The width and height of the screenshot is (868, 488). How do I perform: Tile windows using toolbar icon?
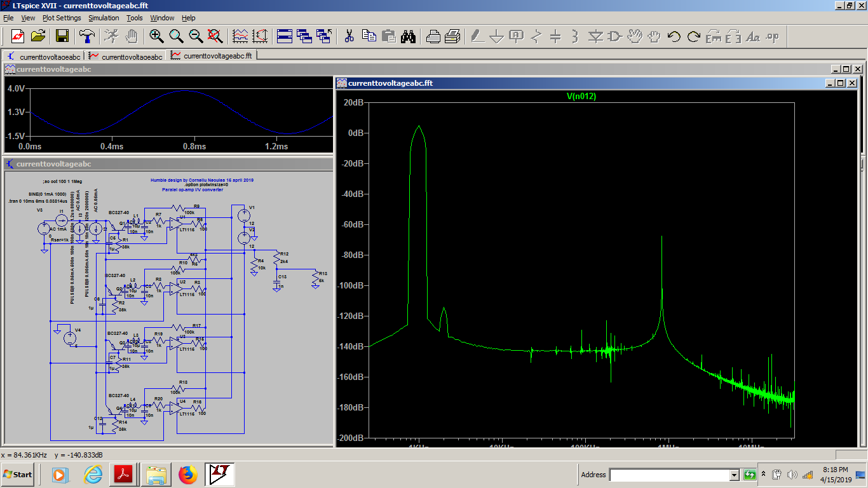284,36
